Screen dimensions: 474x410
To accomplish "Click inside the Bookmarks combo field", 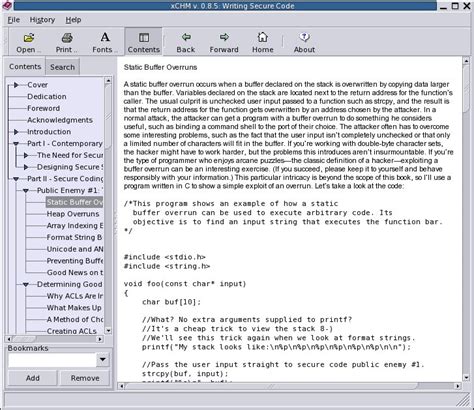I will click(52, 360).
